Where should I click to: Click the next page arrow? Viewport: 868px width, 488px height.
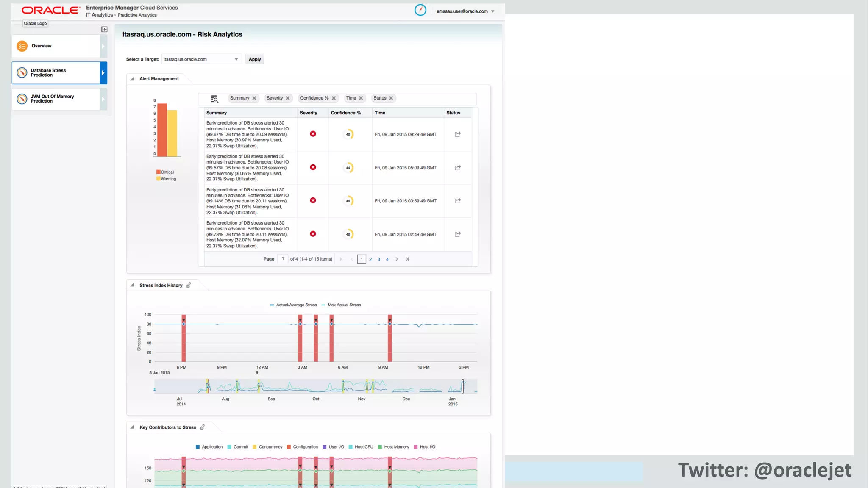[397, 259]
